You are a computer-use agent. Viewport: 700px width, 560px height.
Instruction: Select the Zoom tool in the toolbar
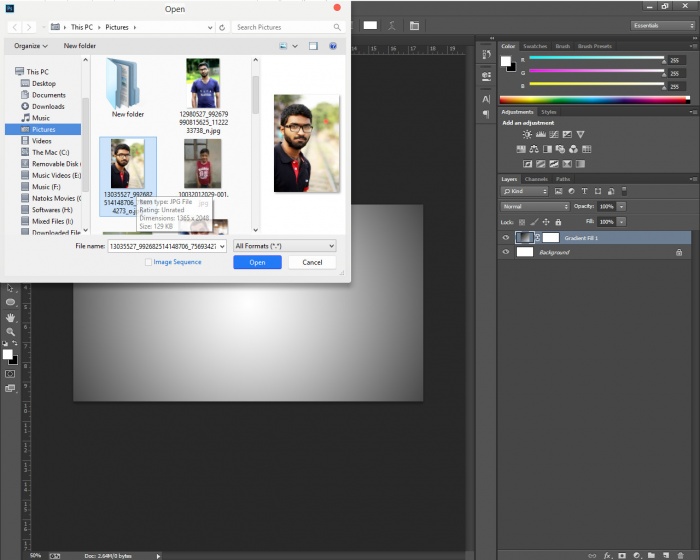11,331
